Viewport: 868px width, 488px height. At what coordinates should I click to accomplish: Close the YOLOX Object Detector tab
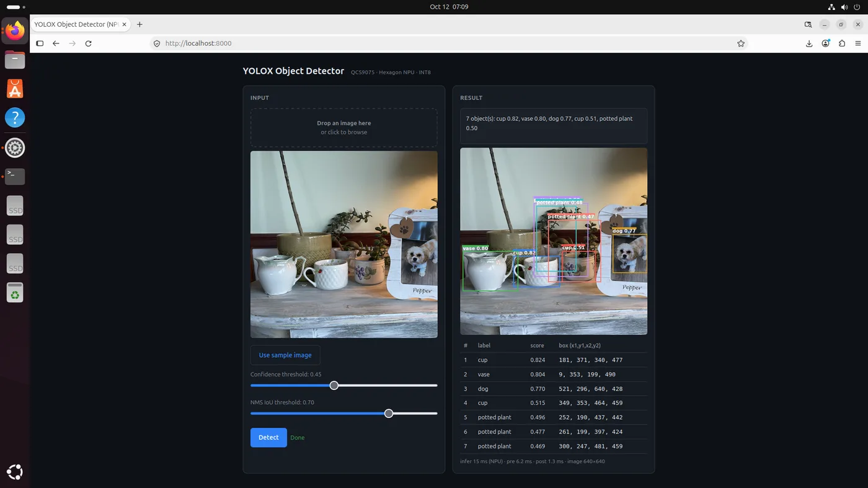[125, 24]
